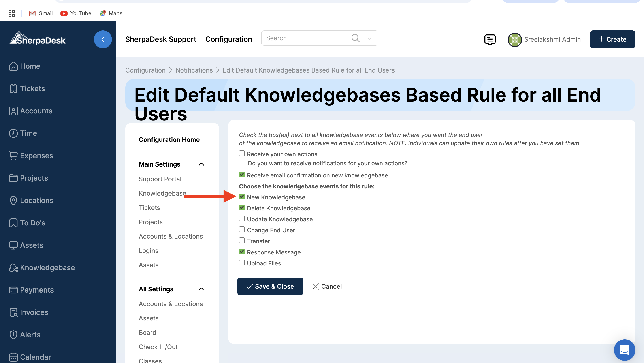
Task: Open the SherpaDesk Support menu item
Action: (x=160, y=39)
